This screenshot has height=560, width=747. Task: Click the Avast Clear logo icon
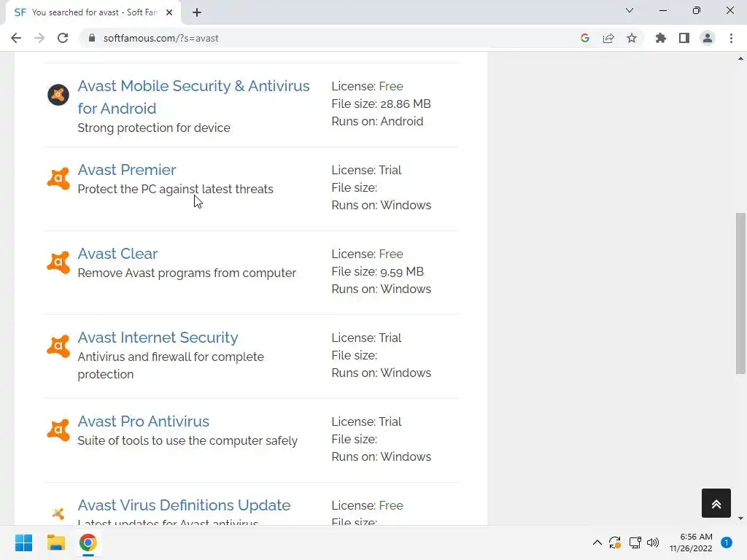(58, 262)
